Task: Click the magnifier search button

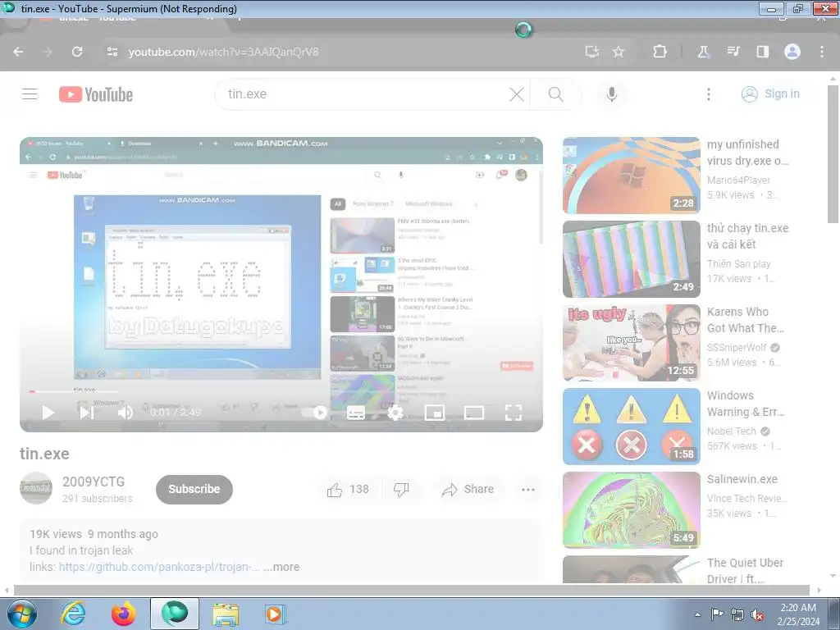Action: point(556,94)
